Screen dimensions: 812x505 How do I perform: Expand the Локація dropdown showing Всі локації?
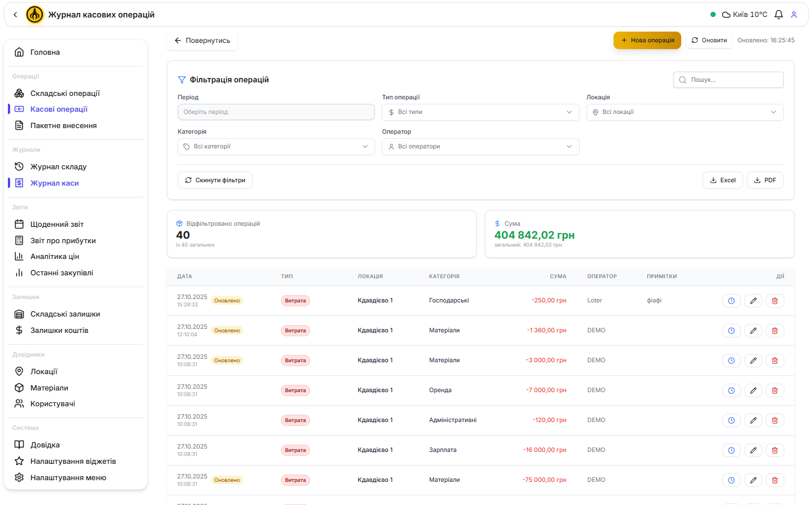click(684, 112)
